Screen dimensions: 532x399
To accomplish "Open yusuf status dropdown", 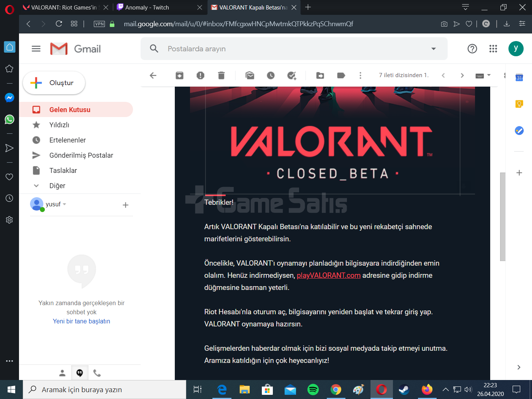I will click(x=65, y=204).
